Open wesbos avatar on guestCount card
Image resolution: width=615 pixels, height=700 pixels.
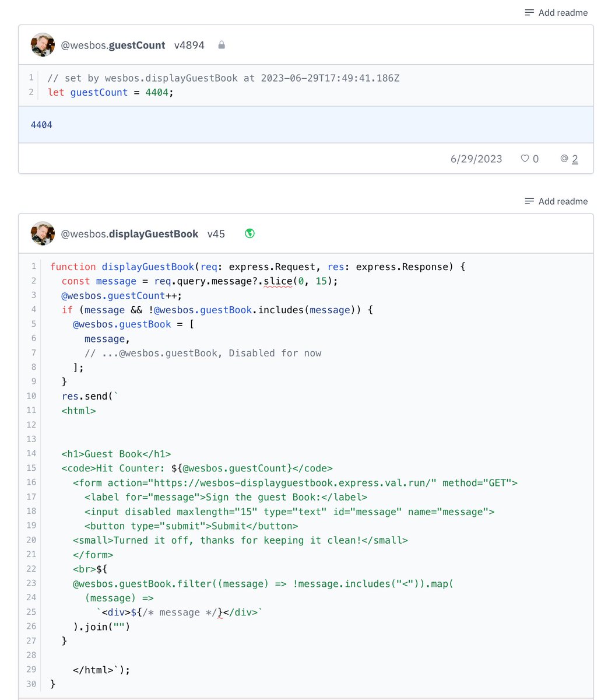click(43, 45)
